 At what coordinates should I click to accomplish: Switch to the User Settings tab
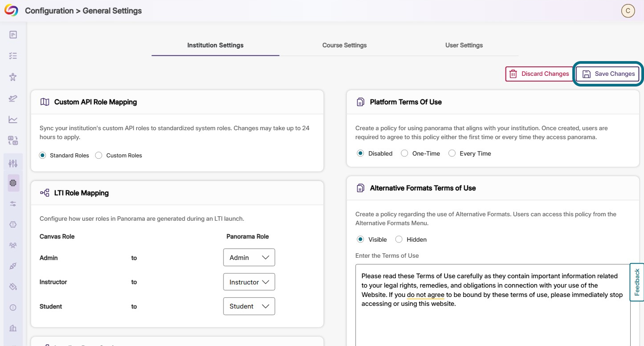(x=464, y=45)
